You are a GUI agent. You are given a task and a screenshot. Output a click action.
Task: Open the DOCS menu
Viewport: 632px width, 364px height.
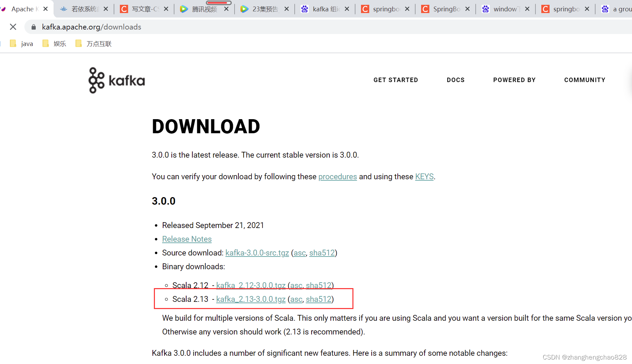point(455,80)
